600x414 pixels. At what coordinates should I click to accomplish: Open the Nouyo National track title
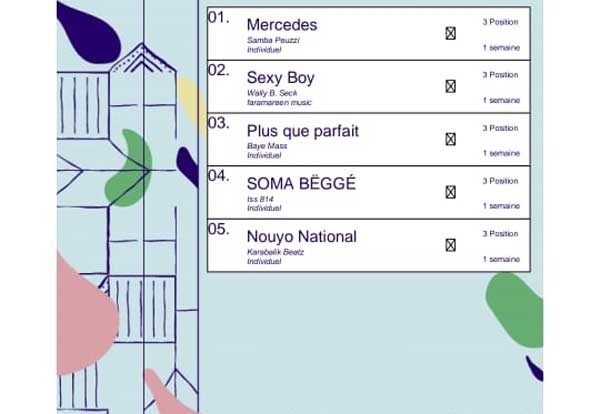point(302,236)
